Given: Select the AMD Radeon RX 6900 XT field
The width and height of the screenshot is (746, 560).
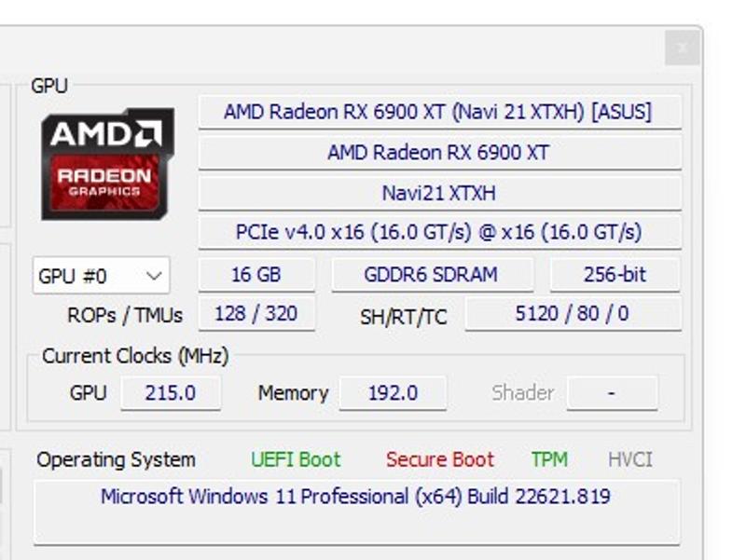Looking at the screenshot, I should click(438, 153).
